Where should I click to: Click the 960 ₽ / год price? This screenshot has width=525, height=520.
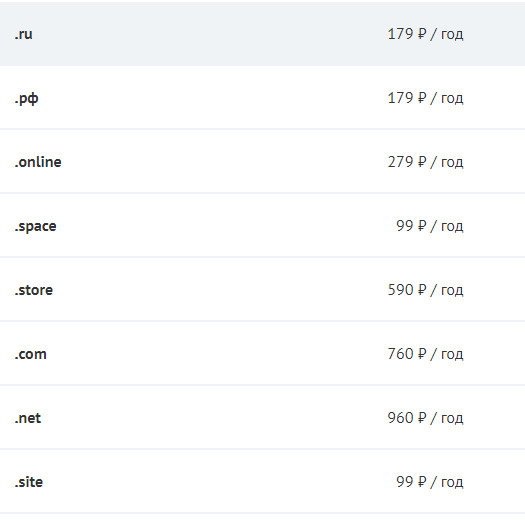pyautogui.click(x=425, y=418)
